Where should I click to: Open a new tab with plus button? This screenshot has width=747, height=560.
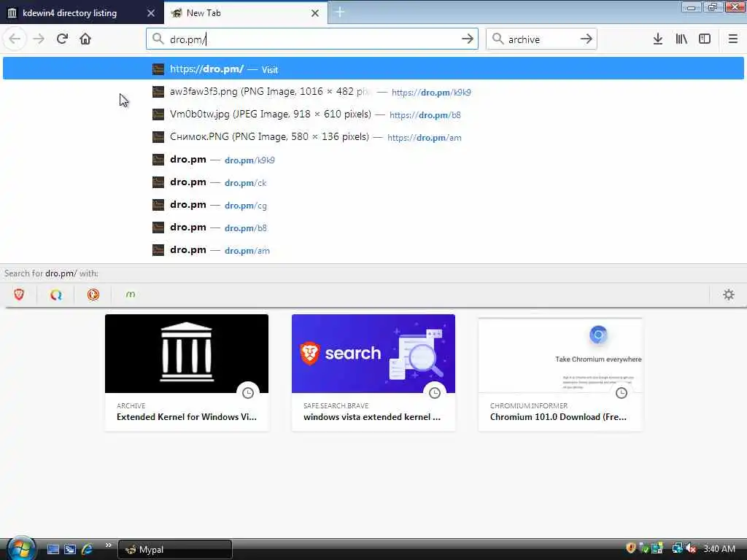[340, 12]
